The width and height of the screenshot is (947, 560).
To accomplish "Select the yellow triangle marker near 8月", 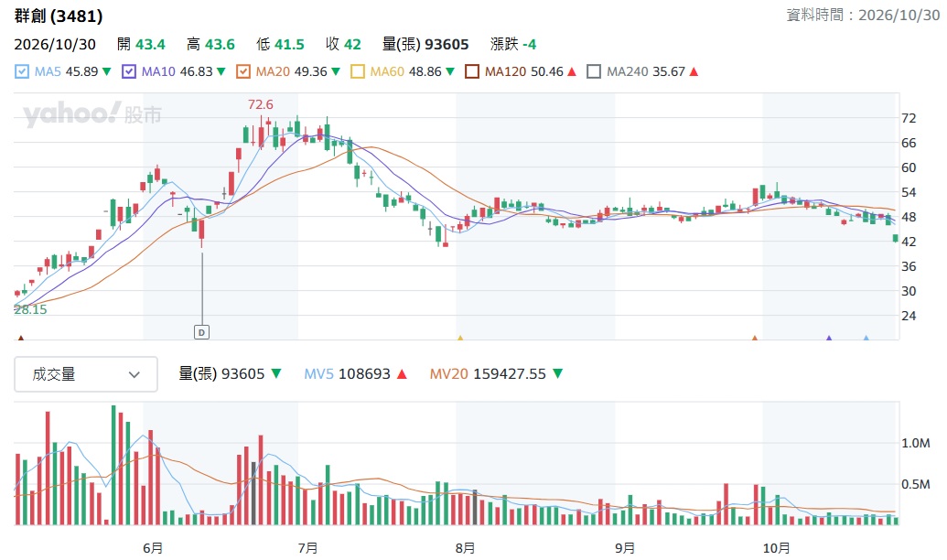I will (460, 338).
